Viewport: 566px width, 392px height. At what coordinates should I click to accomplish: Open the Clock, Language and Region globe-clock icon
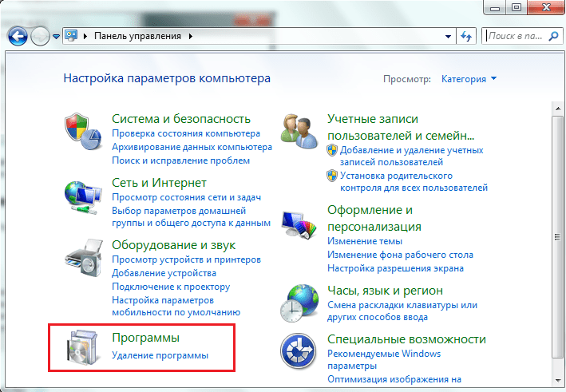[299, 303]
